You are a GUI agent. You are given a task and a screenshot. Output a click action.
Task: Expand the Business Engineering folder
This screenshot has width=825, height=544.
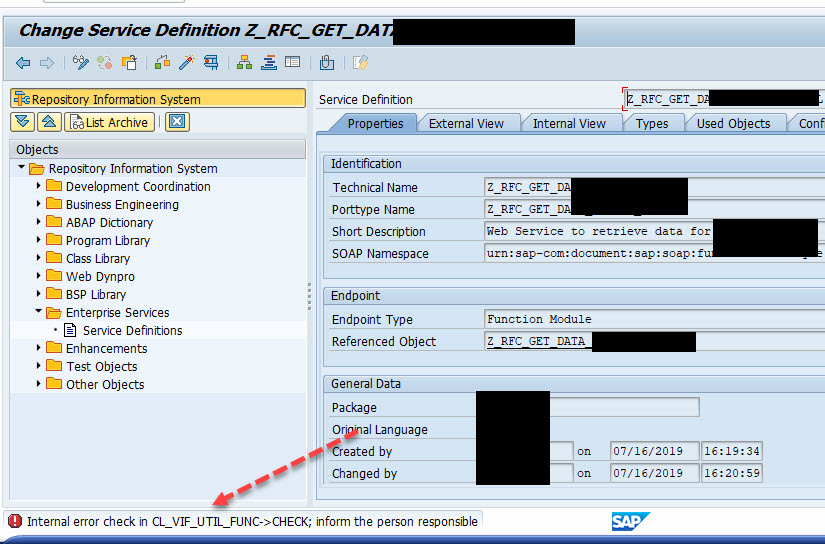pyautogui.click(x=38, y=204)
